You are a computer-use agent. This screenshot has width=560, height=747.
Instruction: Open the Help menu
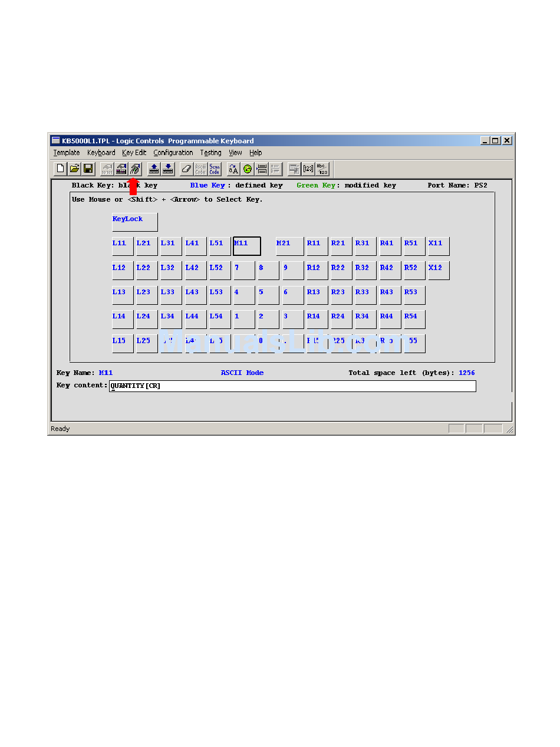pos(255,153)
